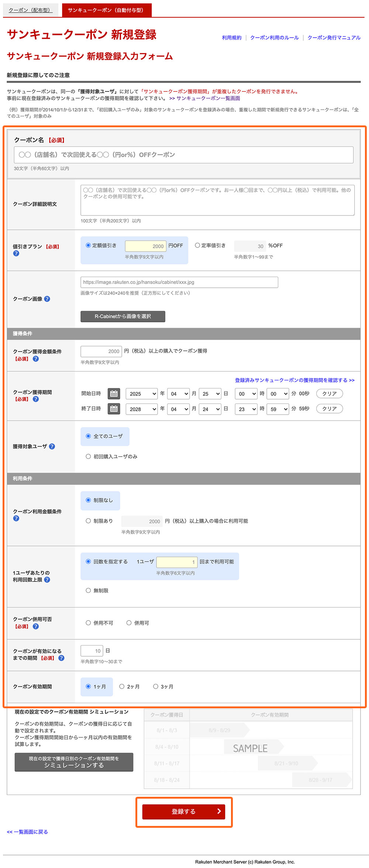Focus the クーポン詳細説明文 textarea
Image resolution: width=369 pixels, height=868 pixels.
218,200
